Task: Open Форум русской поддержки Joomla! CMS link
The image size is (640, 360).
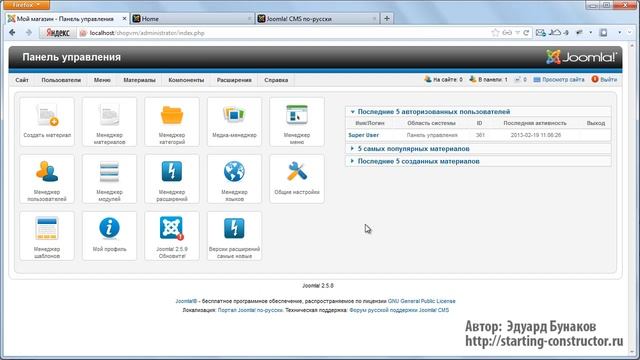Action: click(399, 310)
